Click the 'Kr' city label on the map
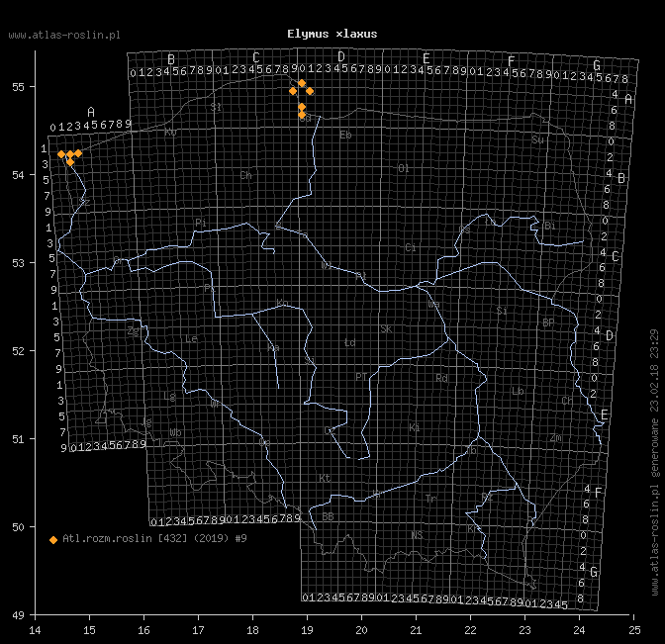 click(472, 529)
